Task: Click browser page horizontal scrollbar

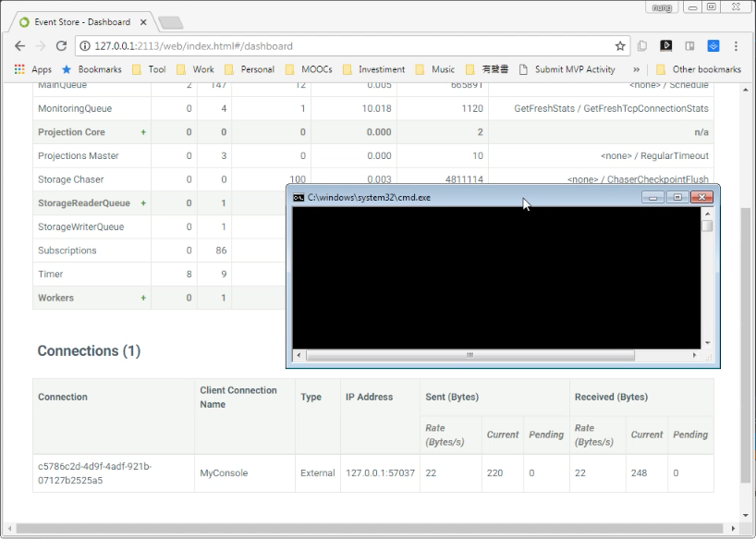Action: (x=370, y=529)
